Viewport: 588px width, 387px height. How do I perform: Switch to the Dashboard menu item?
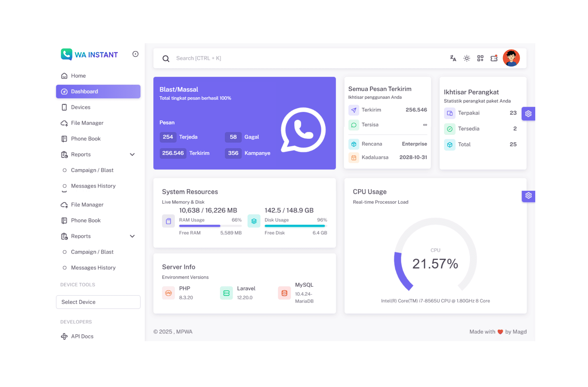coord(84,91)
